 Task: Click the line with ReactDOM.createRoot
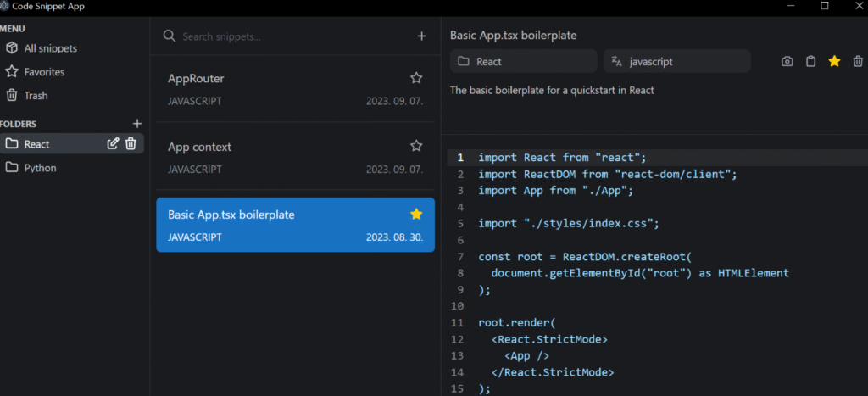(585, 257)
